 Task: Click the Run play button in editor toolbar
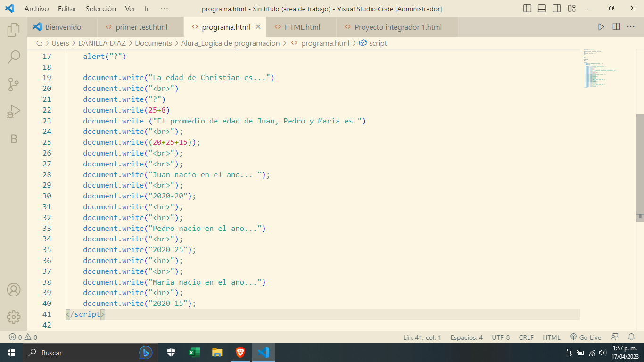click(601, 27)
